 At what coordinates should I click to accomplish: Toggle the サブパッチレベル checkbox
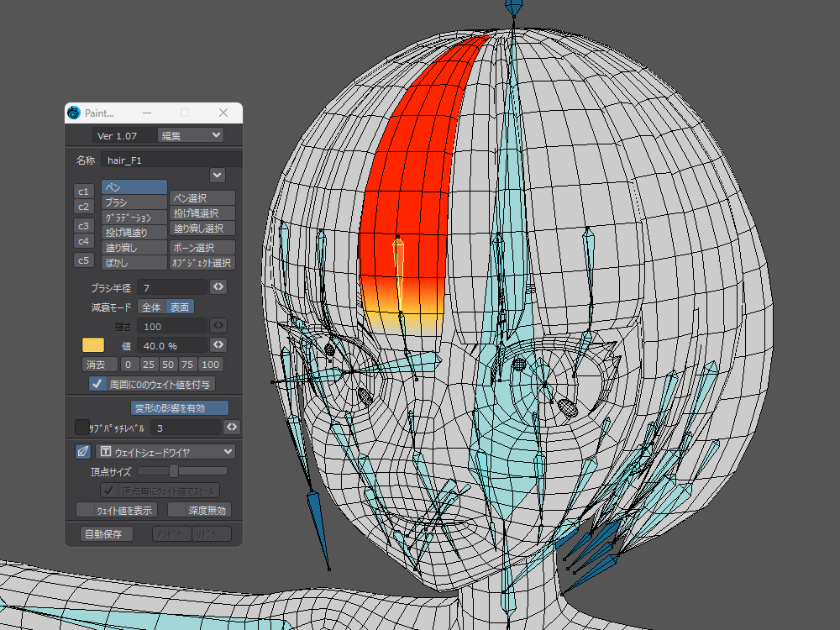click(x=82, y=428)
